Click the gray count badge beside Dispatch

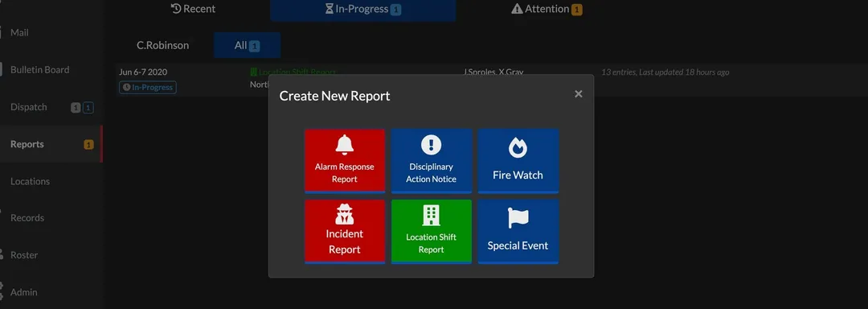point(76,108)
